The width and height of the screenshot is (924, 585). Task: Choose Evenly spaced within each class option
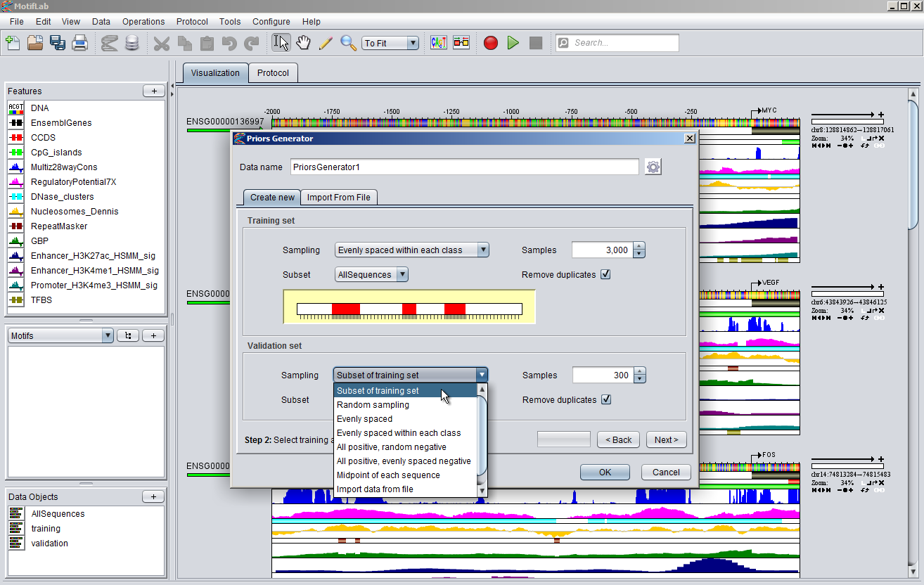[406, 433]
